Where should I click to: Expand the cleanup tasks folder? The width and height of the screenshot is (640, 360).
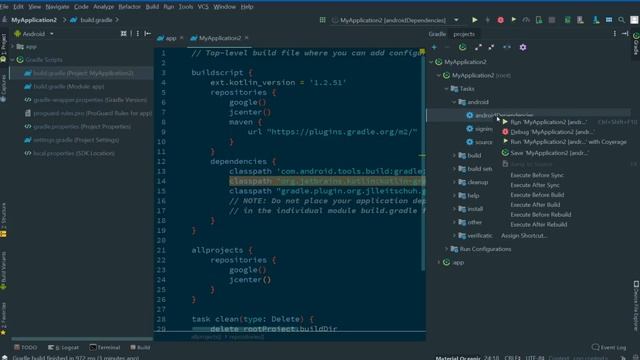tap(454, 182)
